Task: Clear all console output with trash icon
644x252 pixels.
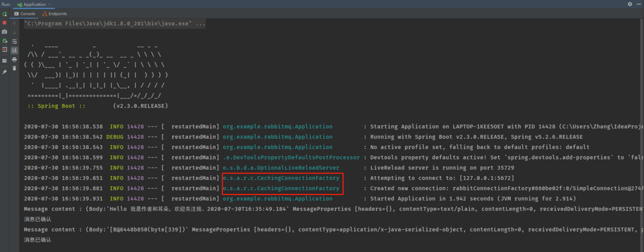Action: point(15,68)
